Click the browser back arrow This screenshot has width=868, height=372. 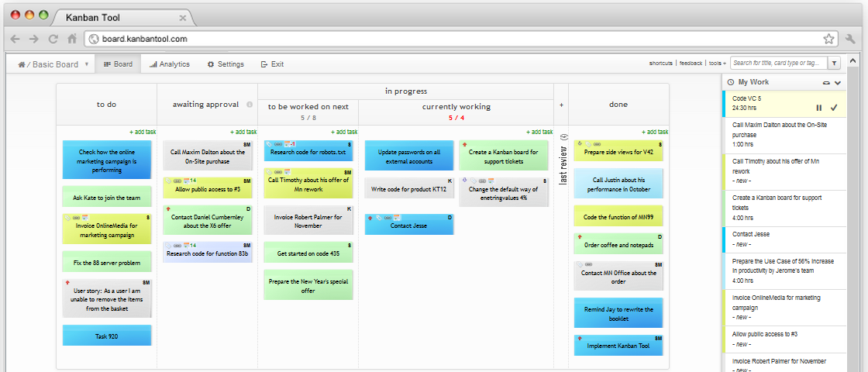click(x=15, y=39)
